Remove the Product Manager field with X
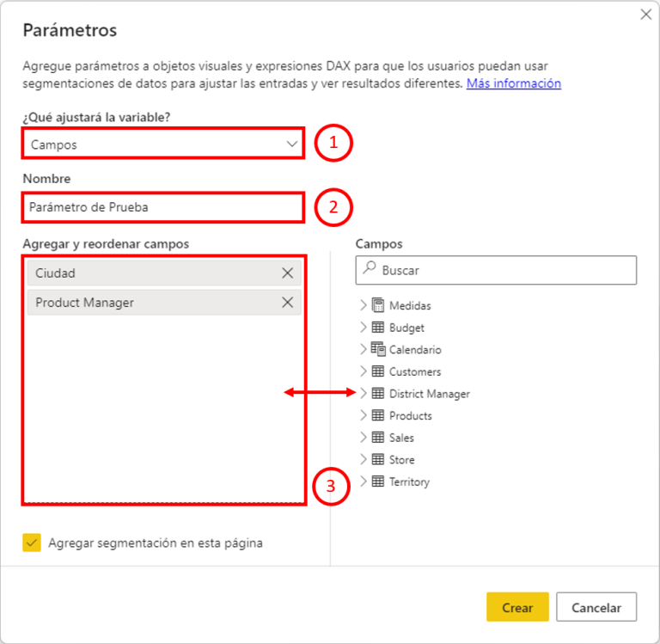Viewport: 660px width, 644px height. coord(288,302)
